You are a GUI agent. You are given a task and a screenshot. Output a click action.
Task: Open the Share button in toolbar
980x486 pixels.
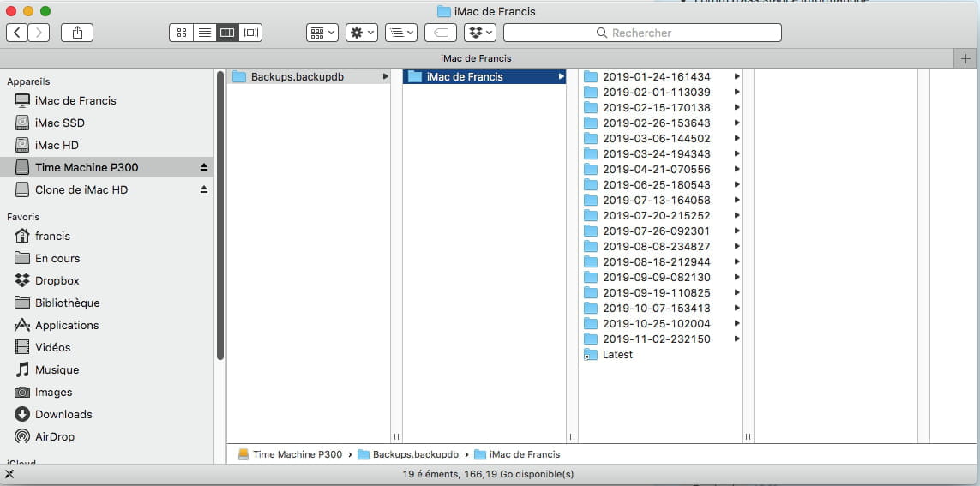77,33
